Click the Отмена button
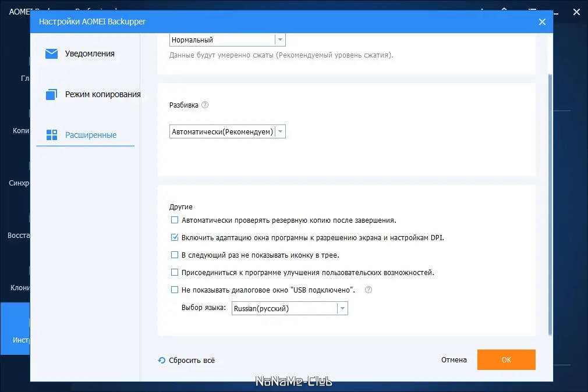 454,360
